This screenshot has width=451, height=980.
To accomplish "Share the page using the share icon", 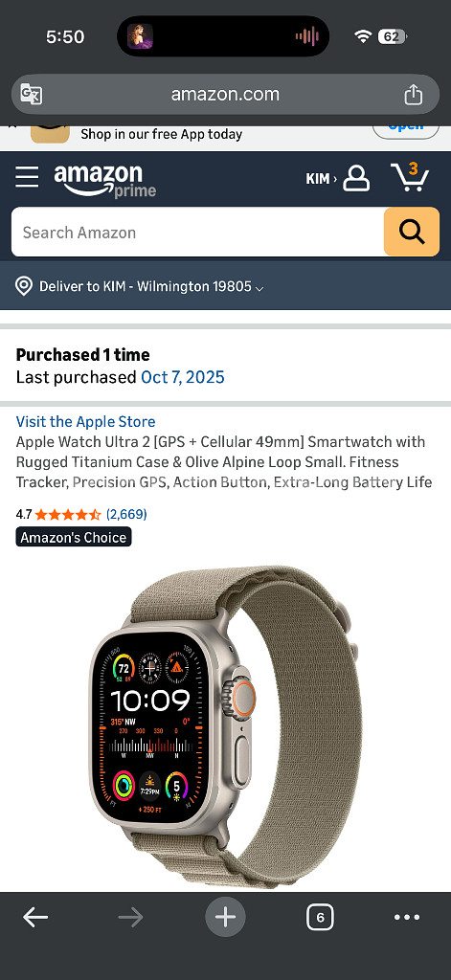I will pyautogui.click(x=413, y=95).
